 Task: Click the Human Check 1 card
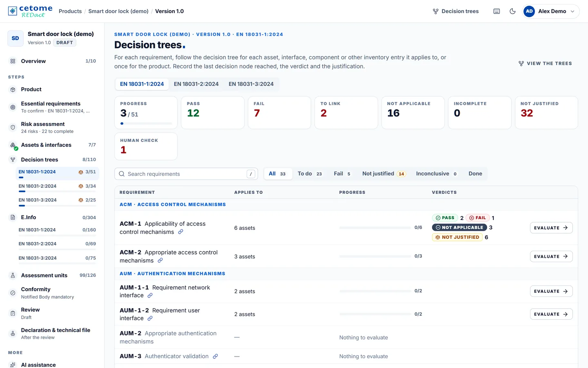(x=146, y=146)
